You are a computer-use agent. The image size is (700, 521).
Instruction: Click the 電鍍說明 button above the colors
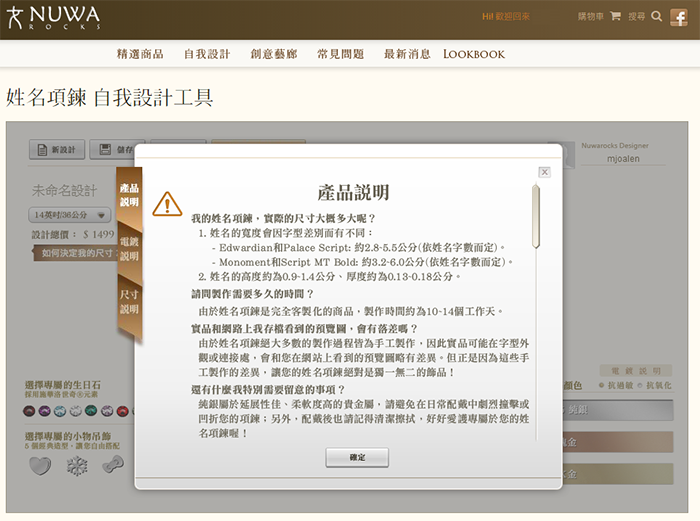636,371
